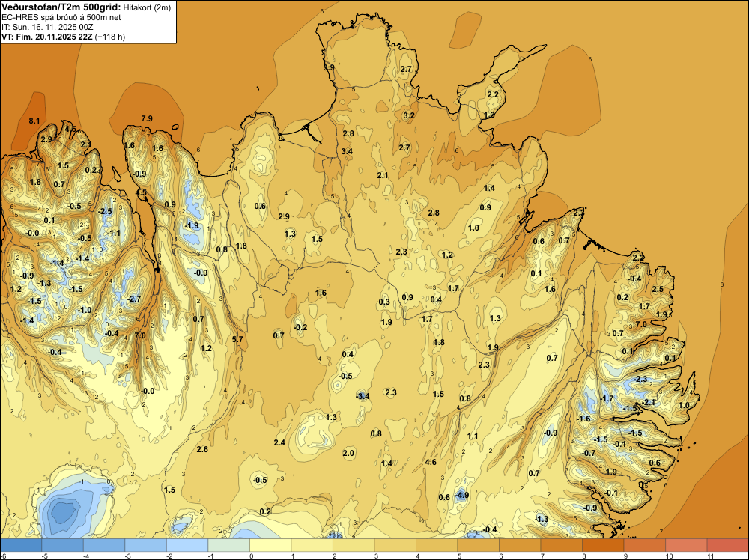This screenshot has height=560, width=749.
Task: Click the 7.9 temperature label
Action: (147, 118)
